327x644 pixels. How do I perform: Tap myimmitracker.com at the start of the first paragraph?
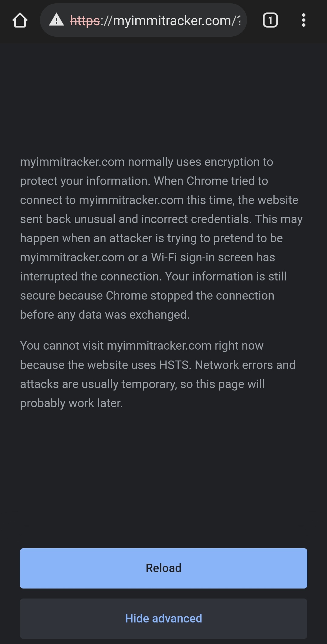pyautogui.click(x=72, y=162)
